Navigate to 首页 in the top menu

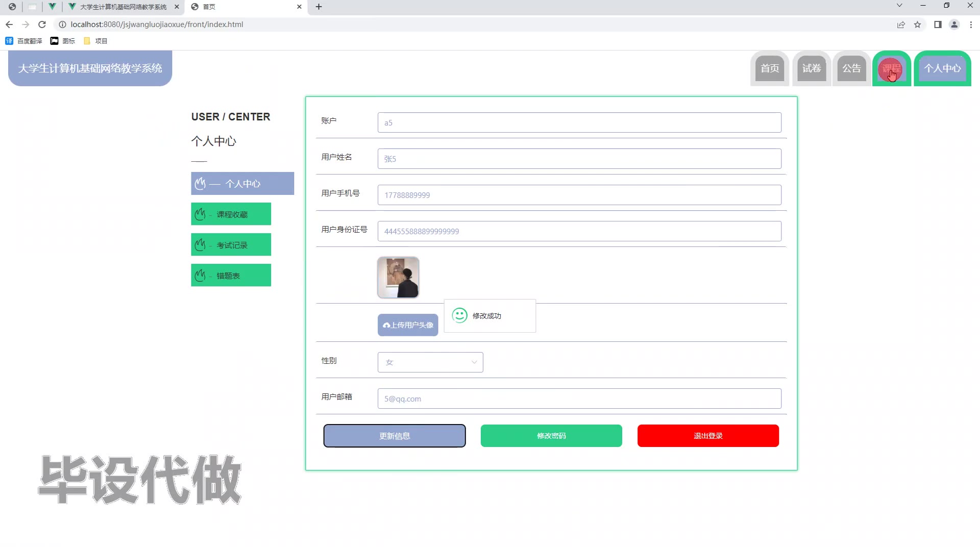click(770, 68)
